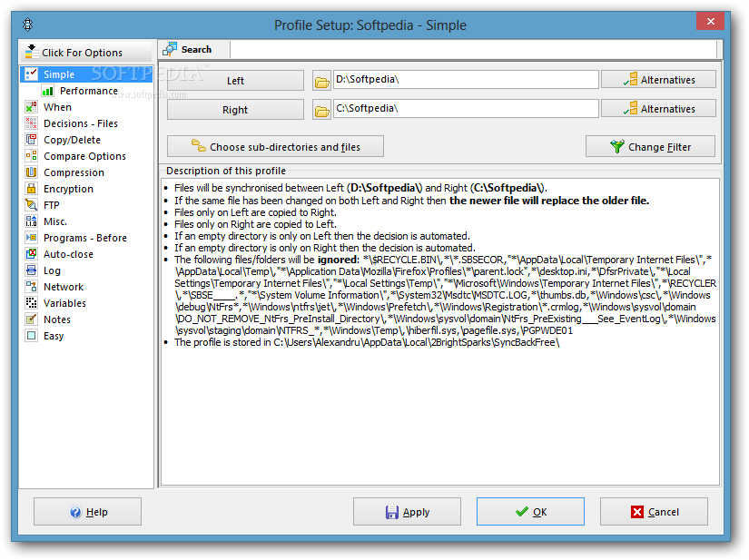Click the When schedule icon
The image size is (749, 560).
[31, 107]
